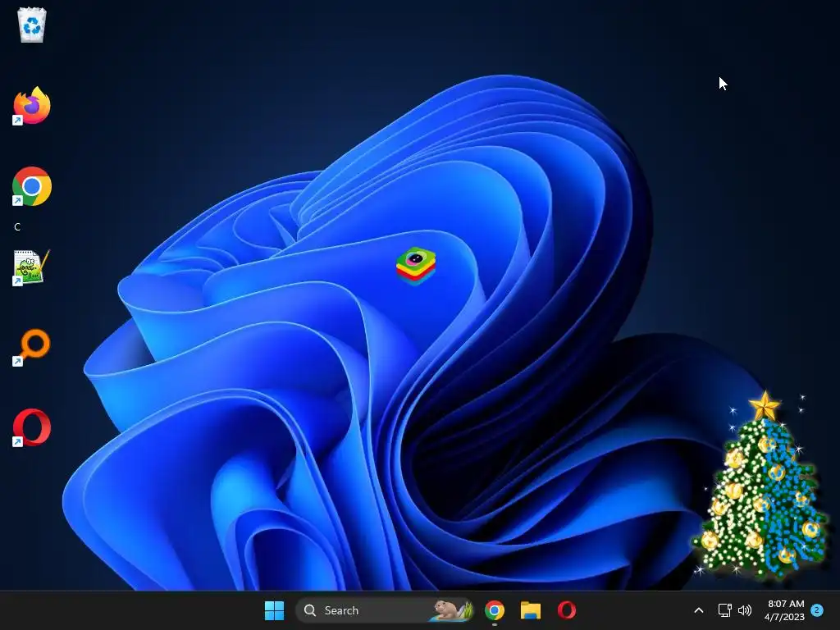Select the Google Chrome desktop shortcut
Screen dimensions: 840x630
[x=32, y=186]
